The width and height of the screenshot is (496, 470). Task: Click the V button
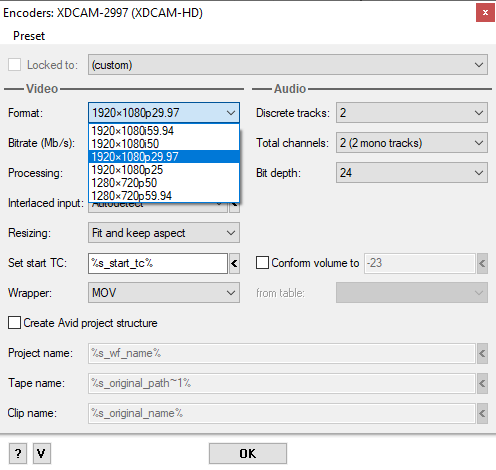point(42,453)
